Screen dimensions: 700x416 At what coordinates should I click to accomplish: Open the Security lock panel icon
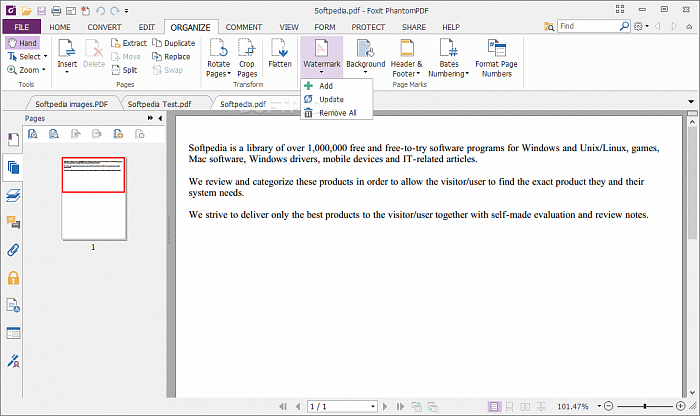14,278
